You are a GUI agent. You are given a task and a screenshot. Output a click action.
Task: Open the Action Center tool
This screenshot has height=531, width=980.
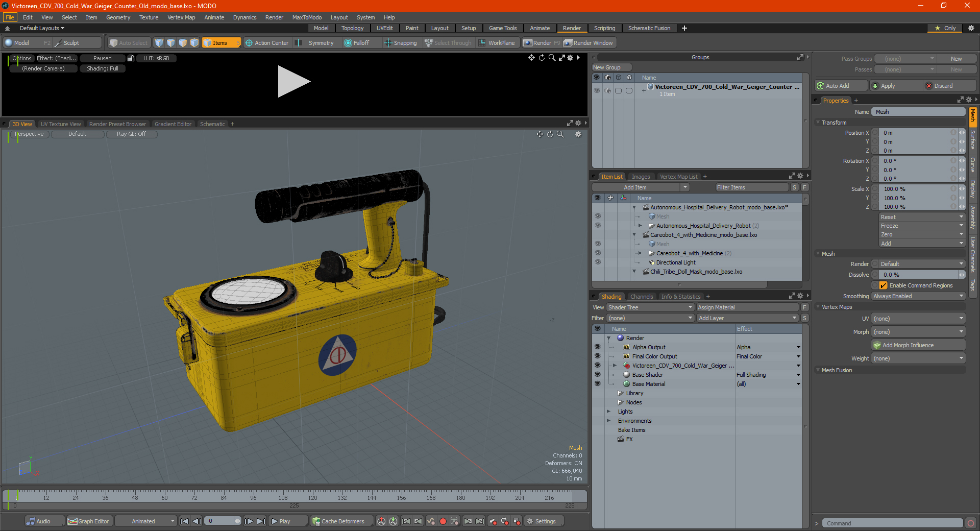point(266,43)
